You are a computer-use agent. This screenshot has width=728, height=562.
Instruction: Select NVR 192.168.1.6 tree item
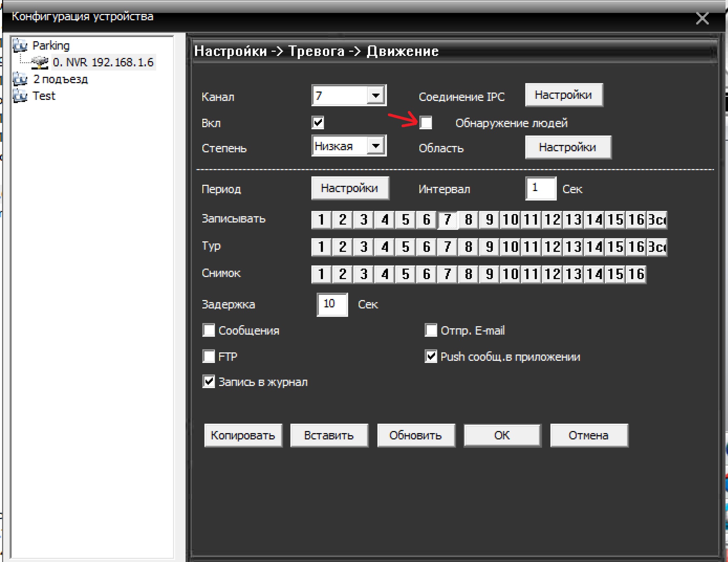(x=103, y=62)
